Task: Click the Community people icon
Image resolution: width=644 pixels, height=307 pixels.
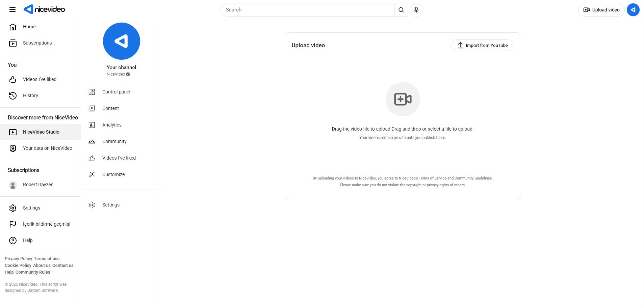Action: 92,142
